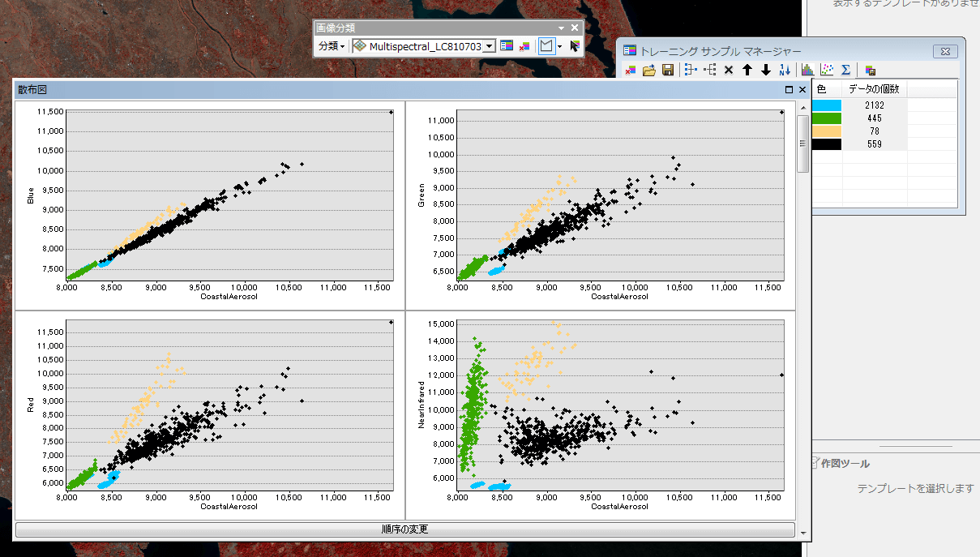Viewport: 980px width, 557px height.
Task: Open the 分類 dropdown menu
Action: 331,46
